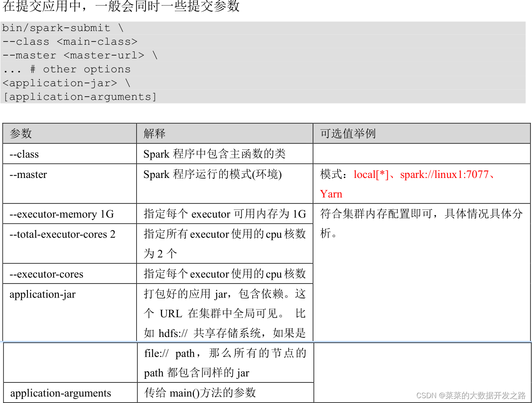
Task: Select the --executor-cores cell
Action: pos(70,274)
